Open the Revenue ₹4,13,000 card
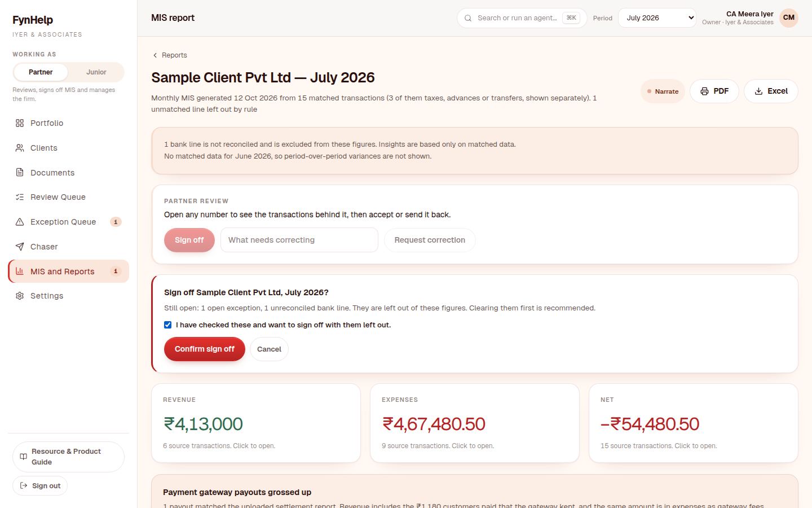This screenshot has height=508, width=812. click(x=256, y=423)
